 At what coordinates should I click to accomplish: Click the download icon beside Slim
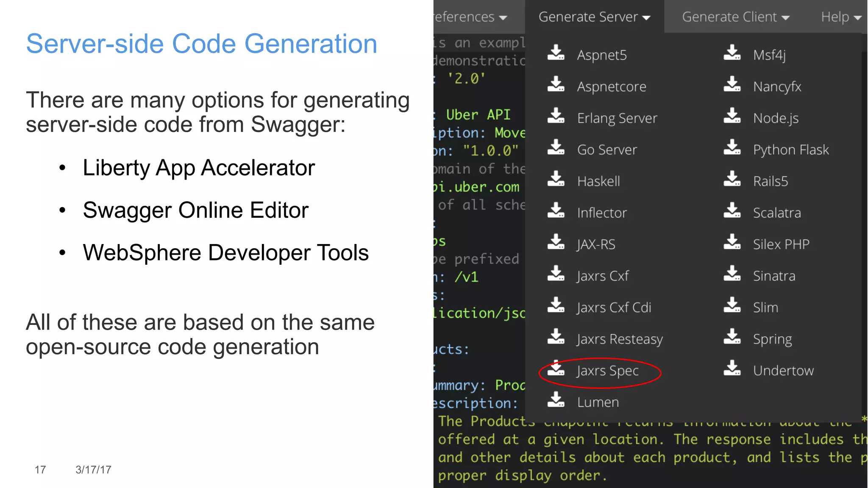(x=732, y=305)
